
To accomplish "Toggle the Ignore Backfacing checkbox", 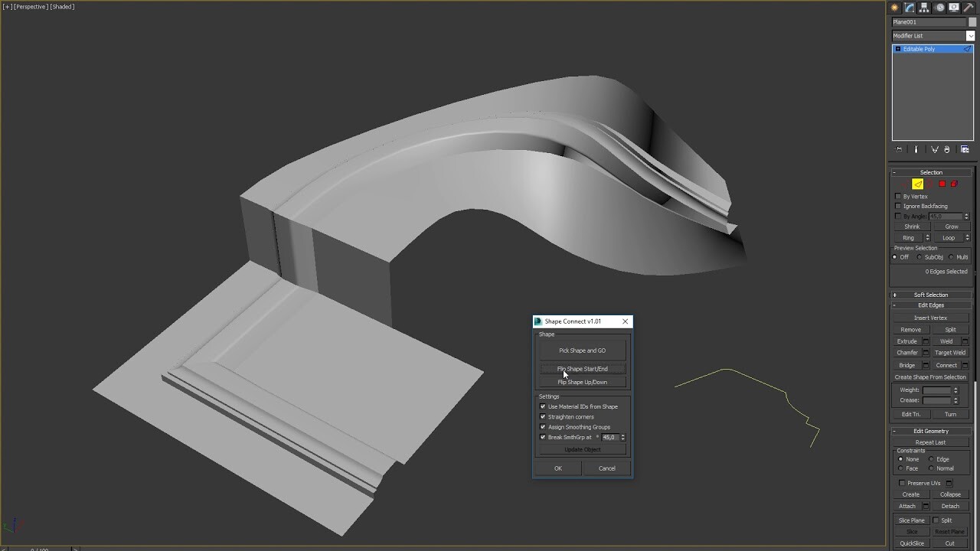I will [898, 206].
